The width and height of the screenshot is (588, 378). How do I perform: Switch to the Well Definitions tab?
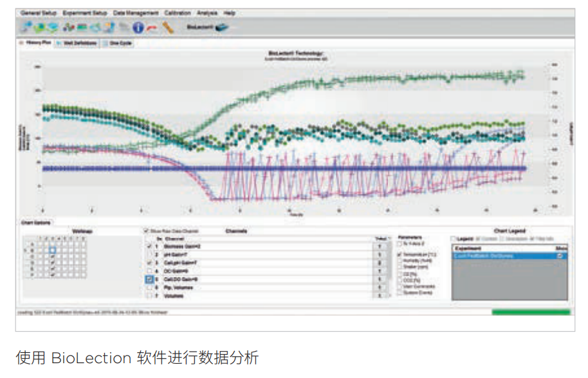click(x=77, y=43)
